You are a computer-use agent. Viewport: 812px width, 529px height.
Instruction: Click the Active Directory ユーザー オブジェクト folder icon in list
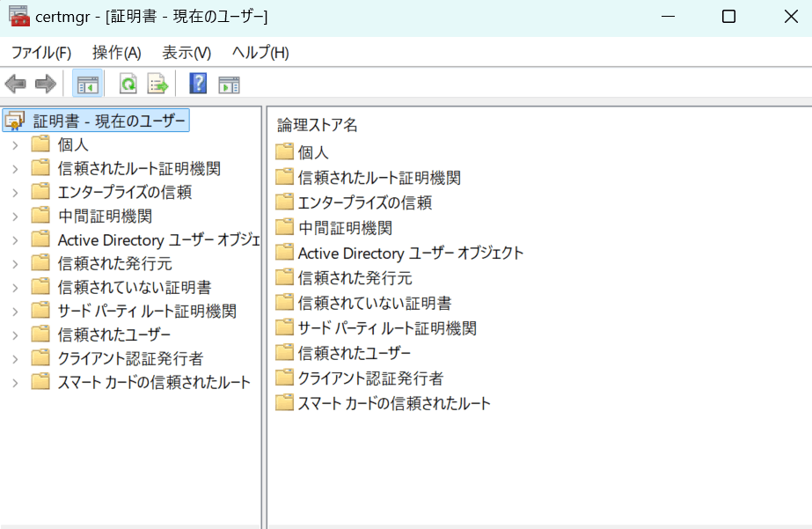coord(284,252)
